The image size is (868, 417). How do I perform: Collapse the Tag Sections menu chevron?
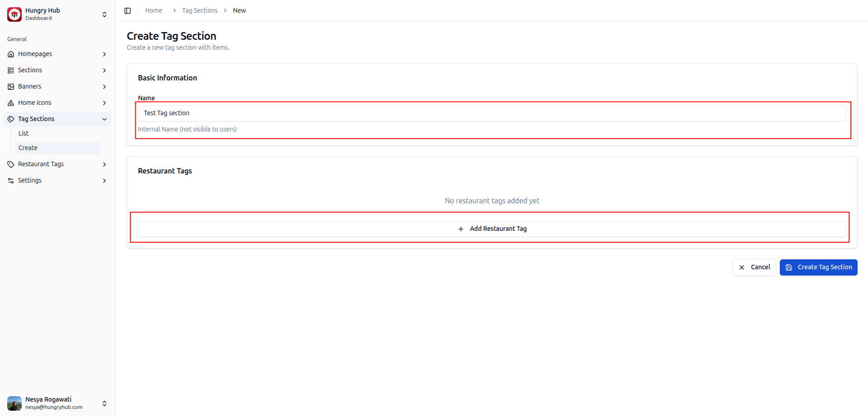tap(104, 119)
